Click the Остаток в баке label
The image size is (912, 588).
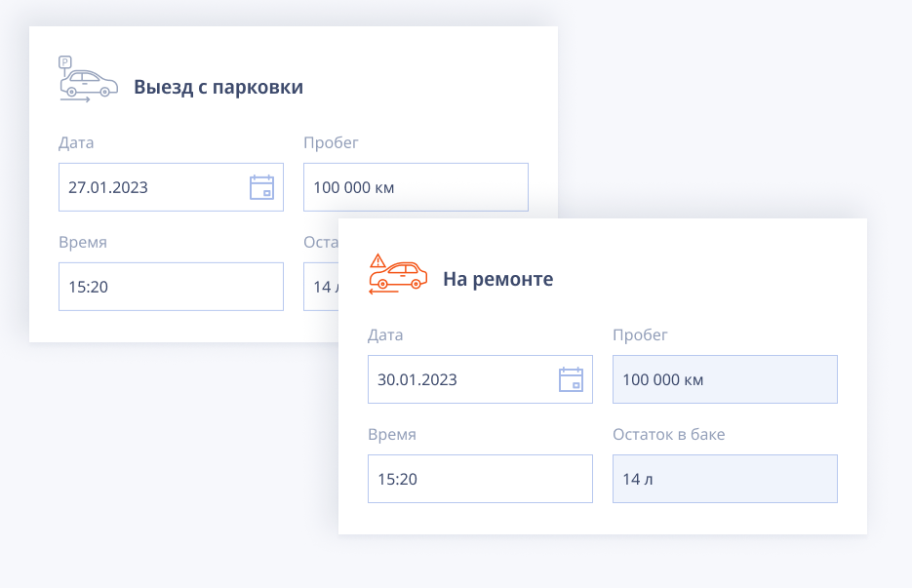(x=668, y=434)
